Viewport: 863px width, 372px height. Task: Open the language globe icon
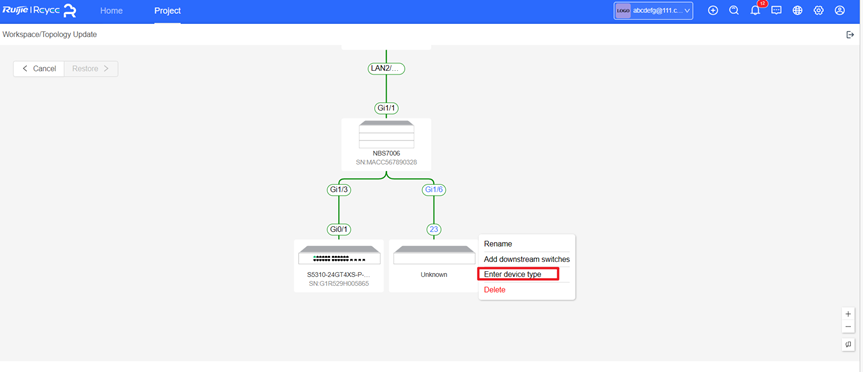797,10
